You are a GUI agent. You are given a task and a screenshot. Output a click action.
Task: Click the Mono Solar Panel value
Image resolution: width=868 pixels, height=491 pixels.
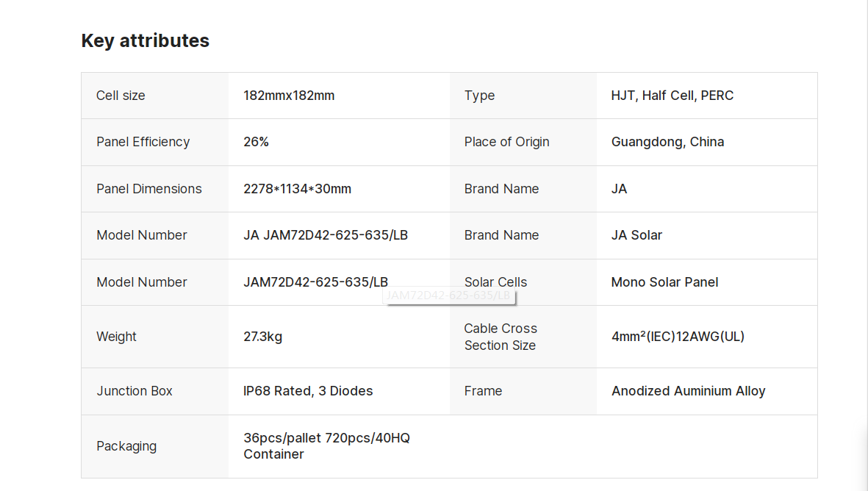pyautogui.click(x=664, y=282)
